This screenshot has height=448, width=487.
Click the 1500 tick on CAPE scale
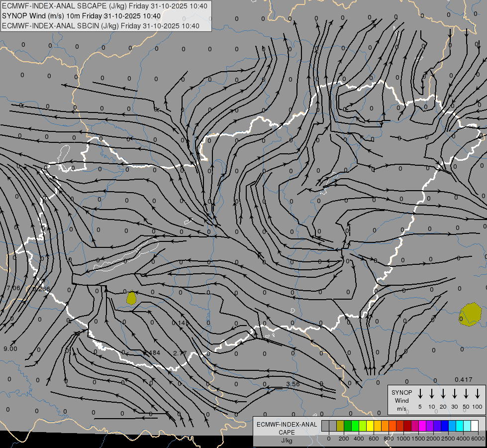[x=418, y=439]
